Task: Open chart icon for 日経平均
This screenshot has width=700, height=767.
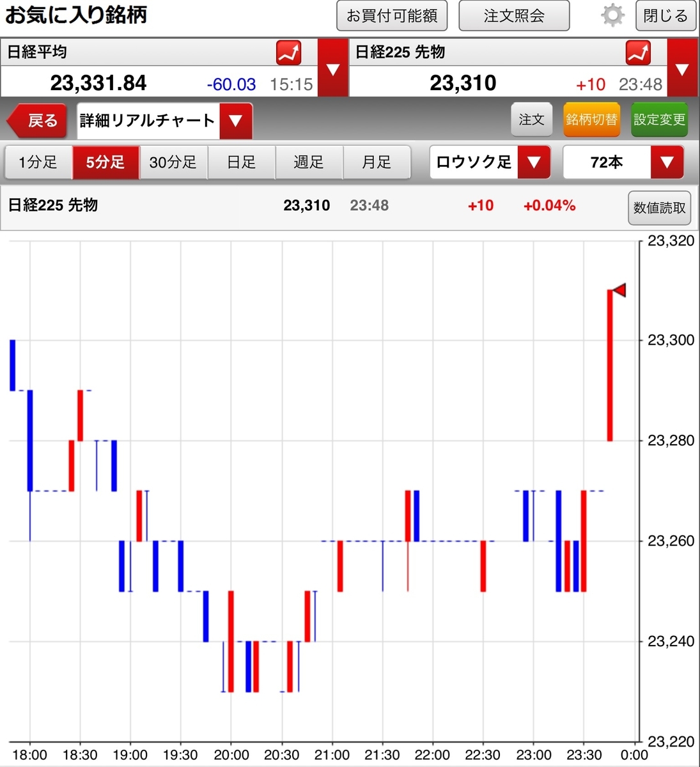Action: 288,53
